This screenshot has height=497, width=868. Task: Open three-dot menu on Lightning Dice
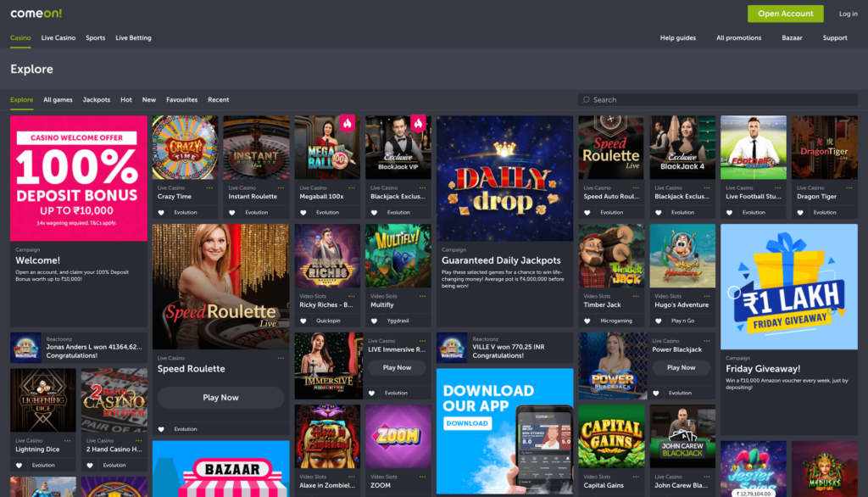(x=68, y=440)
